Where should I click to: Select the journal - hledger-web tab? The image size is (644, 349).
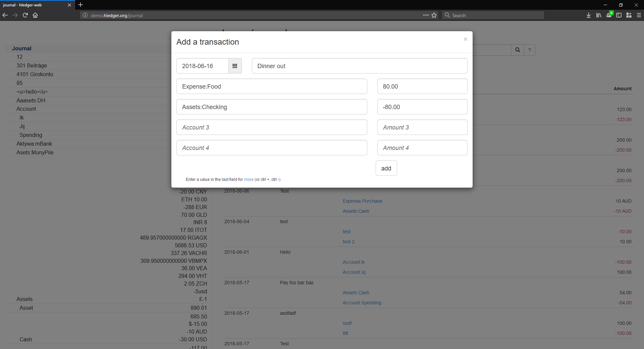(34, 5)
